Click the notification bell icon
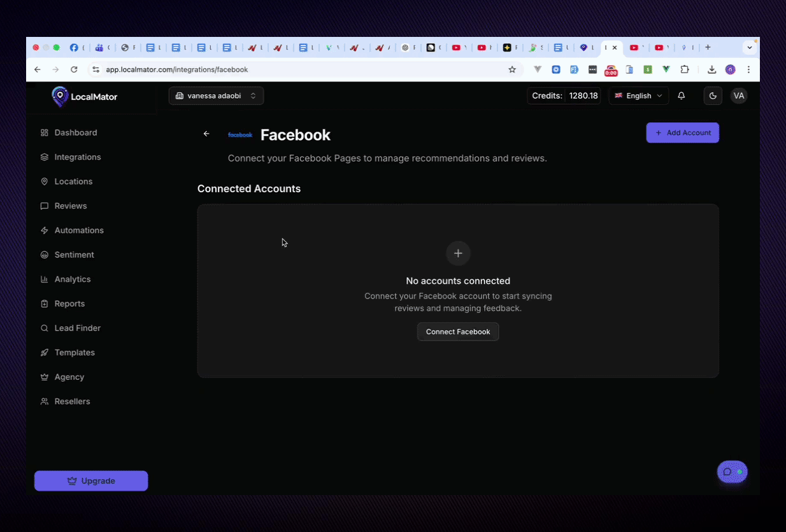786x532 pixels. 682,96
